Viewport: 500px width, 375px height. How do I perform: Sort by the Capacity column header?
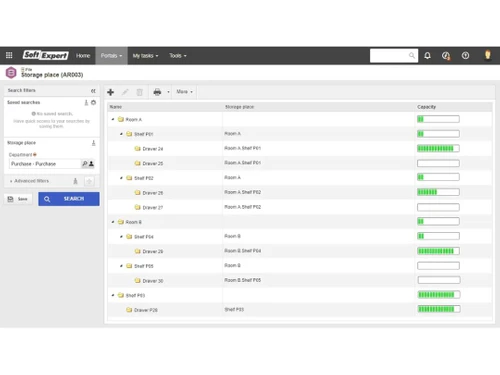tap(426, 107)
